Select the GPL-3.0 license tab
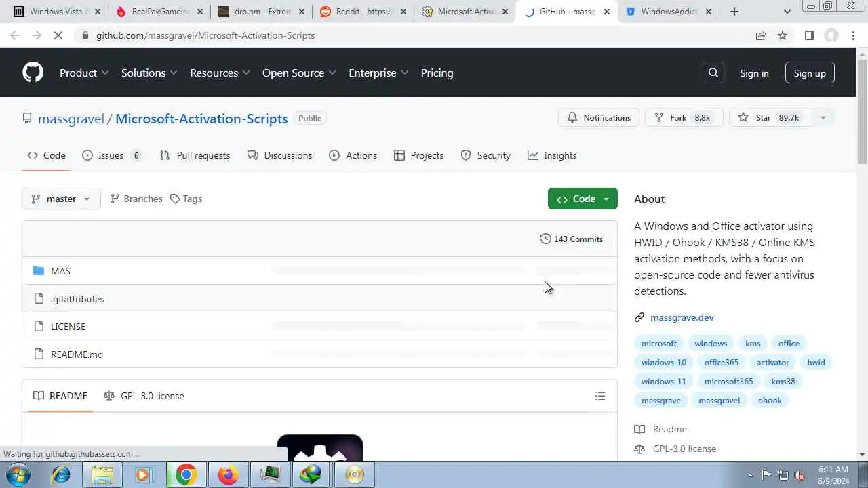The width and height of the screenshot is (868, 488). coord(144,396)
